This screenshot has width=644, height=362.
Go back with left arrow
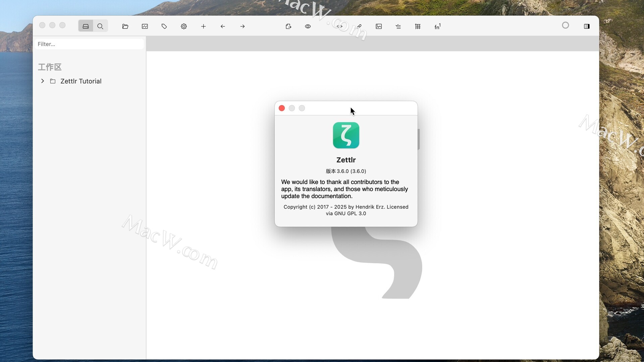223,26
